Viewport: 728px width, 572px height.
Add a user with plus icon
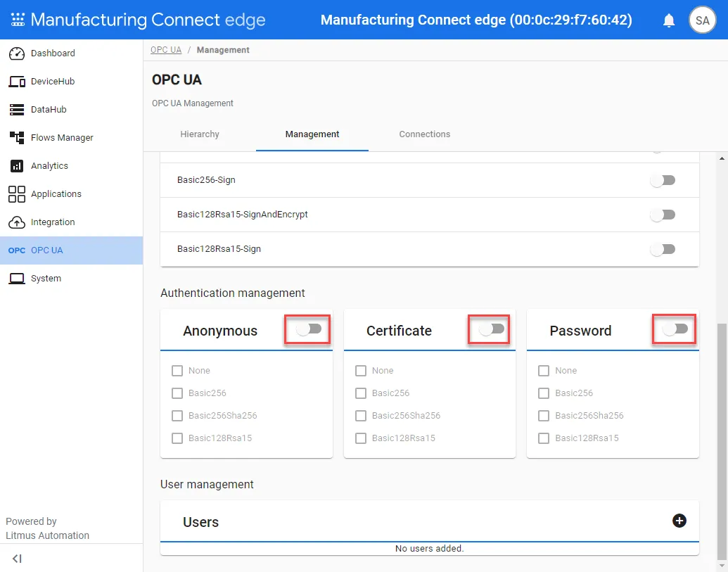coord(679,521)
